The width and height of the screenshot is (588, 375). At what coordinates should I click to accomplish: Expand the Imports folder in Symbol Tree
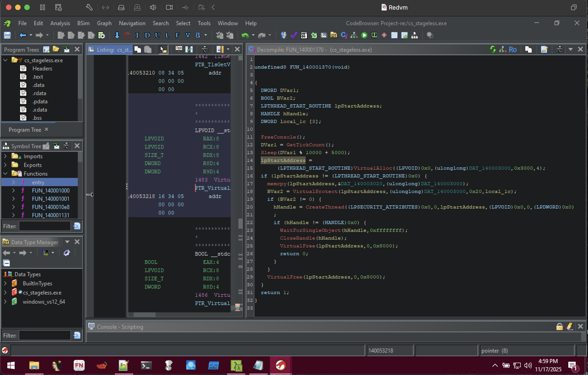[x=5, y=156]
